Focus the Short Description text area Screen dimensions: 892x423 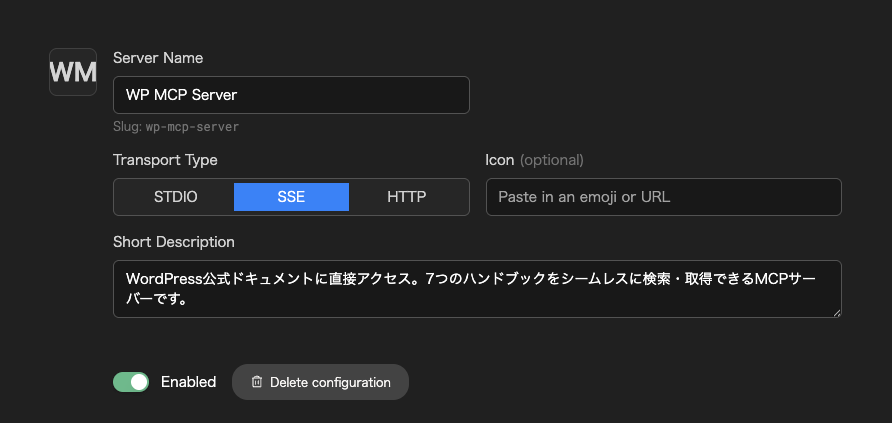(477, 289)
